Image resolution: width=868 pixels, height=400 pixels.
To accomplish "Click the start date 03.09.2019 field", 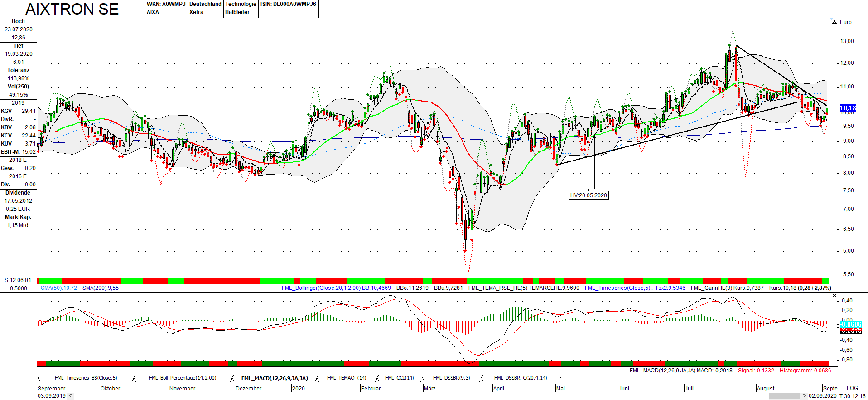I will pos(52,396).
